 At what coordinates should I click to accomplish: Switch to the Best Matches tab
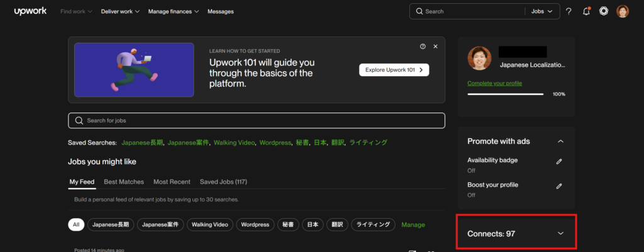pyautogui.click(x=124, y=182)
